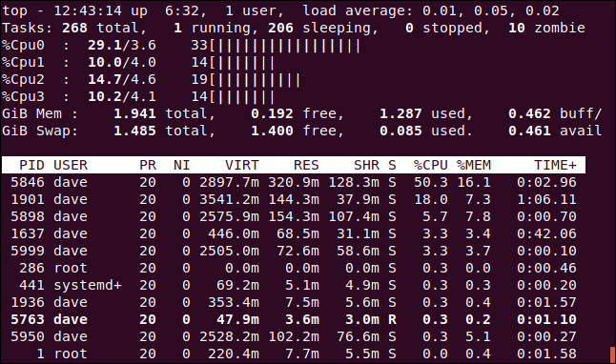The image size is (616, 364).
Task: Click the 1.287 used memory value
Action: point(400,114)
